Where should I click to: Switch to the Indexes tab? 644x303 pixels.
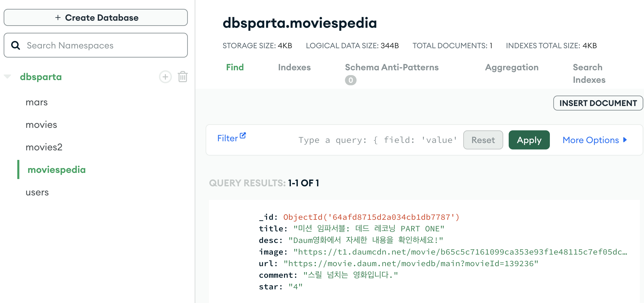[294, 67]
